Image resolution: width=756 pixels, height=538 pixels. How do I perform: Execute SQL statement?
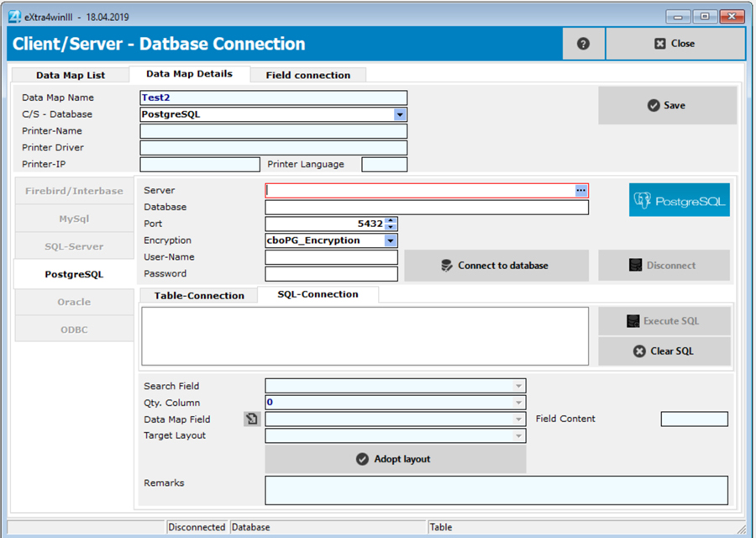click(x=664, y=320)
